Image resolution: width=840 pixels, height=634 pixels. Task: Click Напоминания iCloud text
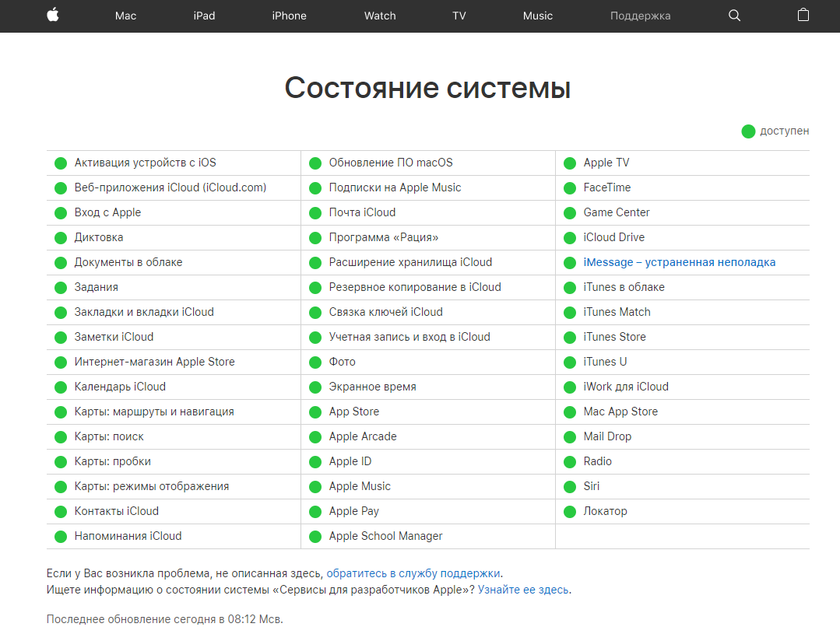click(x=128, y=536)
